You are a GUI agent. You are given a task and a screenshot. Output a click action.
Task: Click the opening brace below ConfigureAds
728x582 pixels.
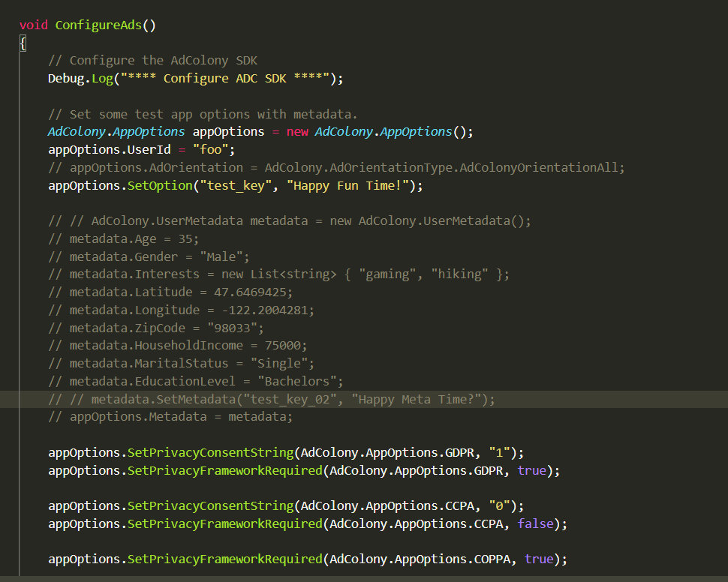click(x=23, y=43)
